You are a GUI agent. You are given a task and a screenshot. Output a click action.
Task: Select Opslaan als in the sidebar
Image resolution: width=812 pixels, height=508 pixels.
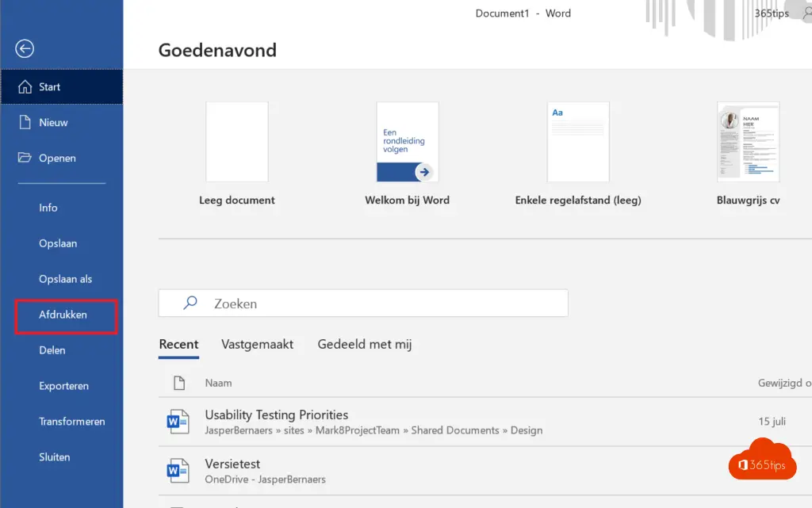(65, 279)
